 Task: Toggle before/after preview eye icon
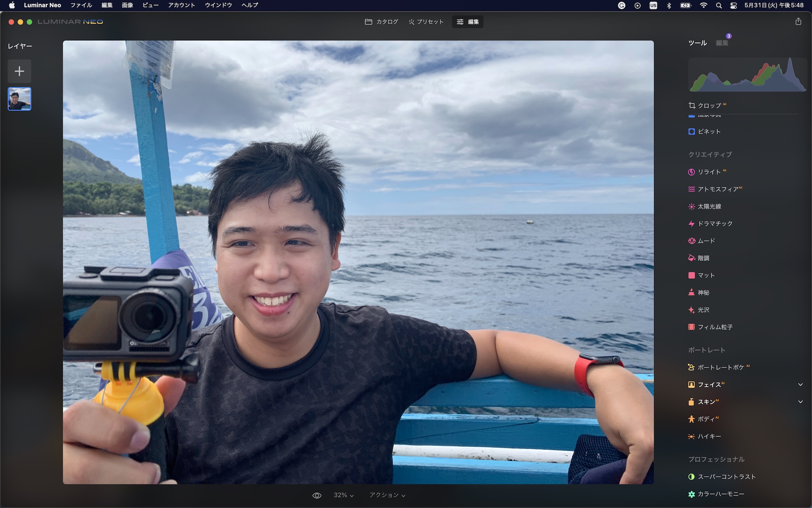pyautogui.click(x=317, y=495)
